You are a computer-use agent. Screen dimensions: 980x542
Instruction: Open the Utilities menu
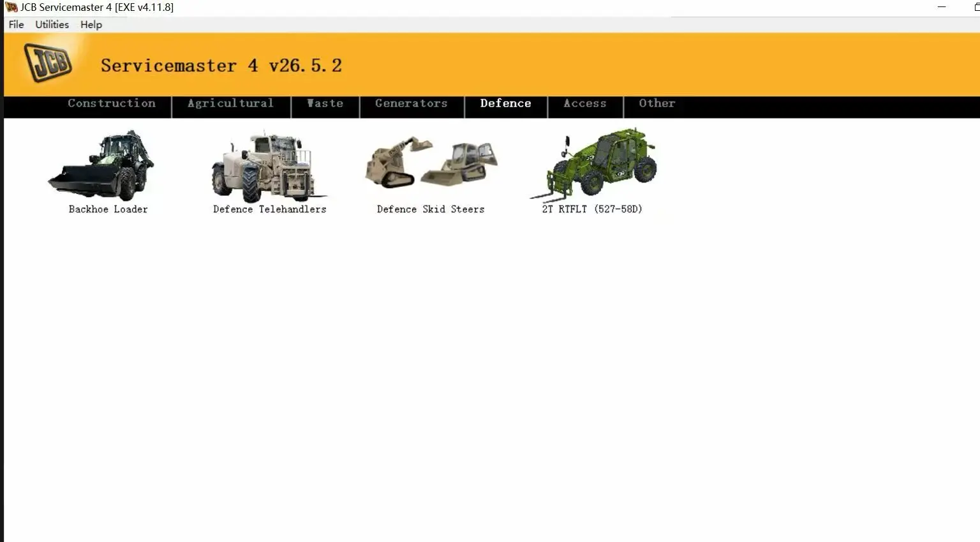click(x=52, y=24)
